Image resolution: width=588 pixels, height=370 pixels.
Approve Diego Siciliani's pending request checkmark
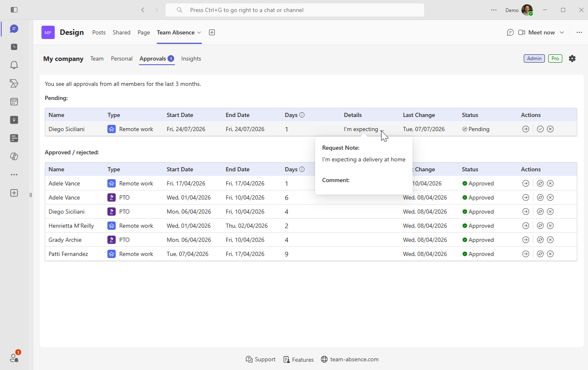(x=540, y=129)
